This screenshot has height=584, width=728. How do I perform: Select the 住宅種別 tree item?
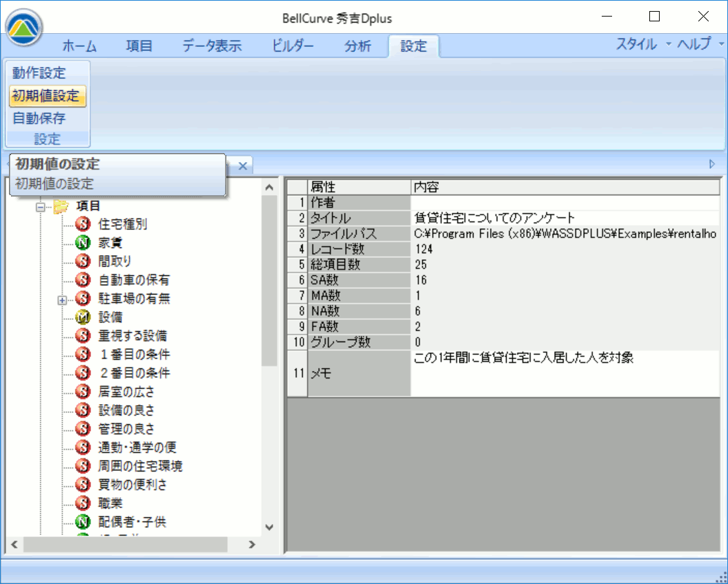pos(123,224)
